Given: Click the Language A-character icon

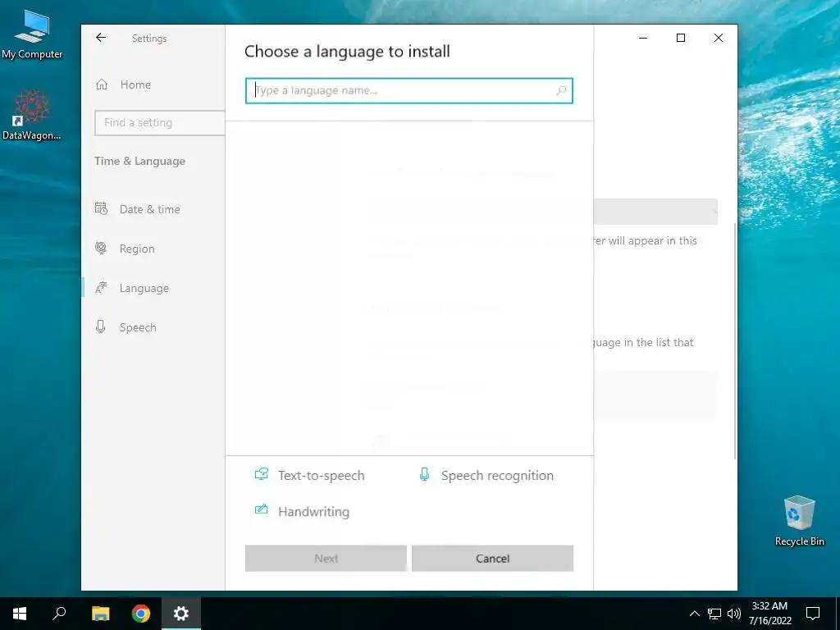Looking at the screenshot, I should [101, 288].
